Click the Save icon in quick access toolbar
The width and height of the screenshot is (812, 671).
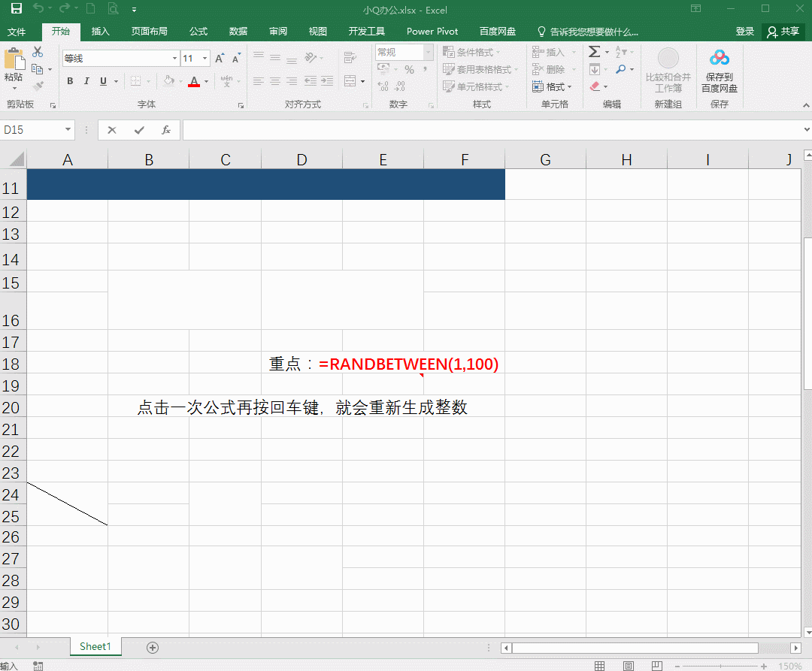(x=16, y=9)
